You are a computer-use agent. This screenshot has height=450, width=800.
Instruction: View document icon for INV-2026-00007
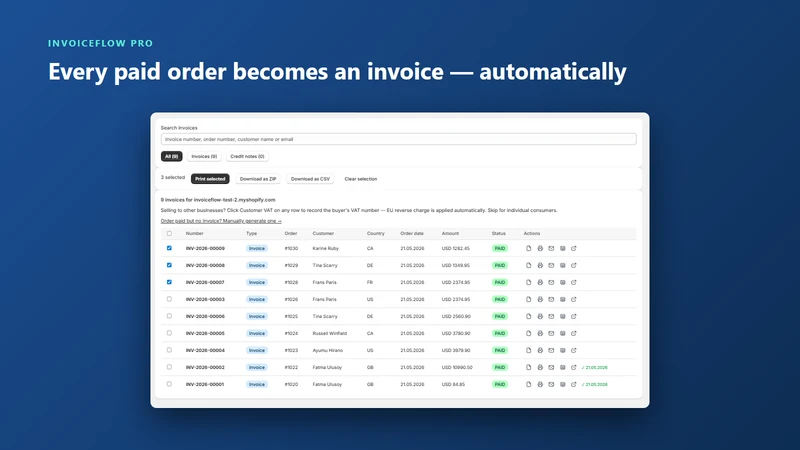529,282
